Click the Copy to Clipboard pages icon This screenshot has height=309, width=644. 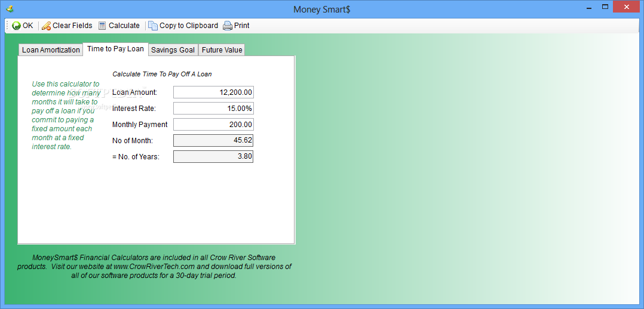tap(153, 26)
